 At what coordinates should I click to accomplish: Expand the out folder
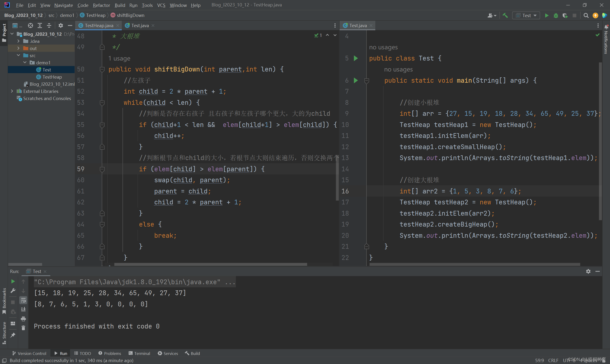pos(18,48)
